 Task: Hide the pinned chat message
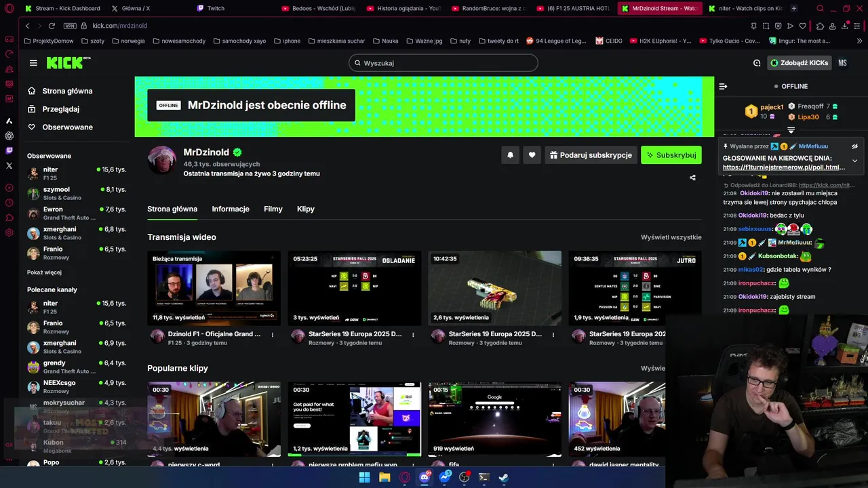[854, 146]
